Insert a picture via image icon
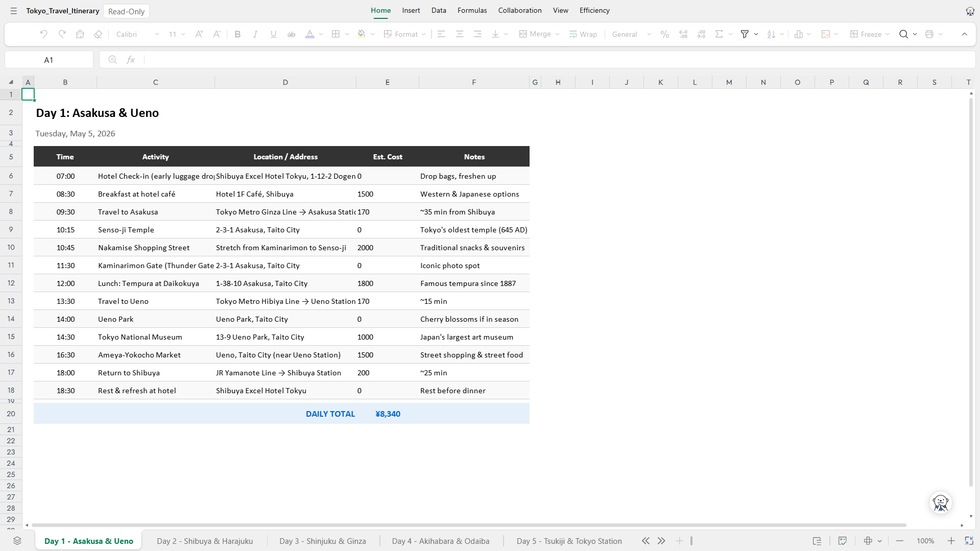Viewport: 980px width, 551px height. (825, 34)
